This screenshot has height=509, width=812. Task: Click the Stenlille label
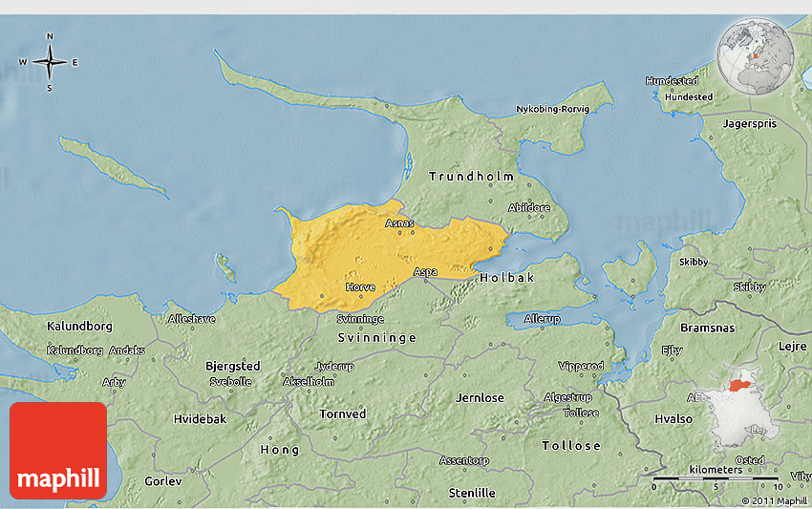(472, 493)
